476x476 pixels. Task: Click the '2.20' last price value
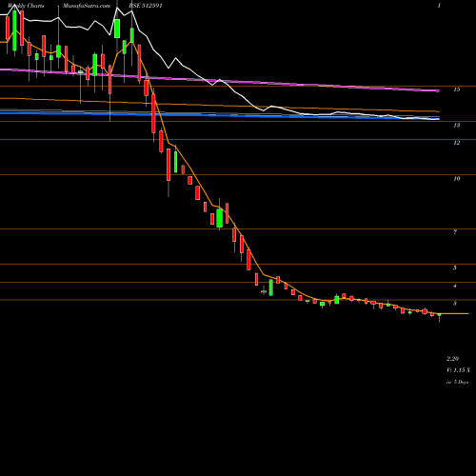pyautogui.click(x=453, y=359)
